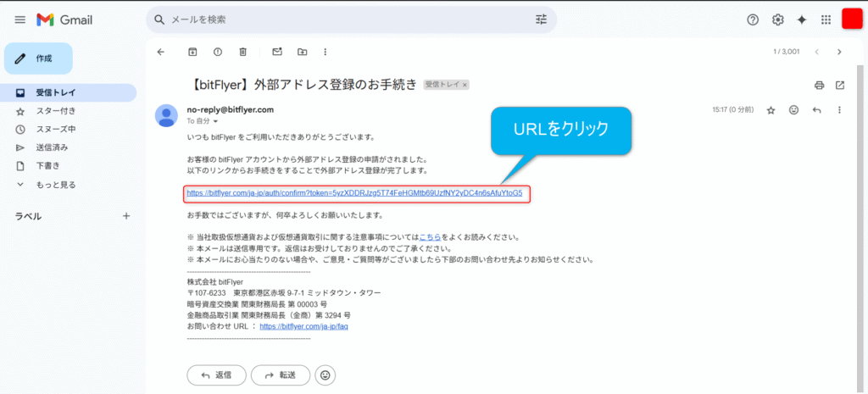Star this message
868x394 pixels.
point(771,110)
